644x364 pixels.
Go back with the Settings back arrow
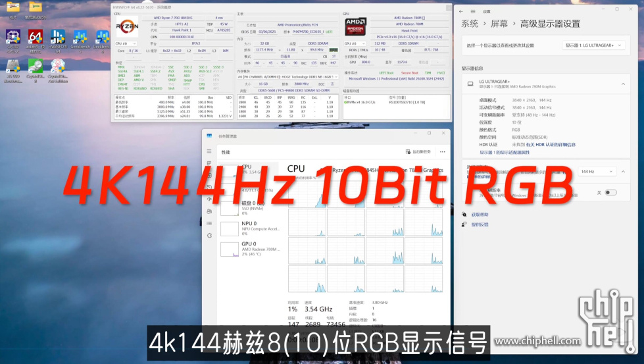(x=461, y=11)
